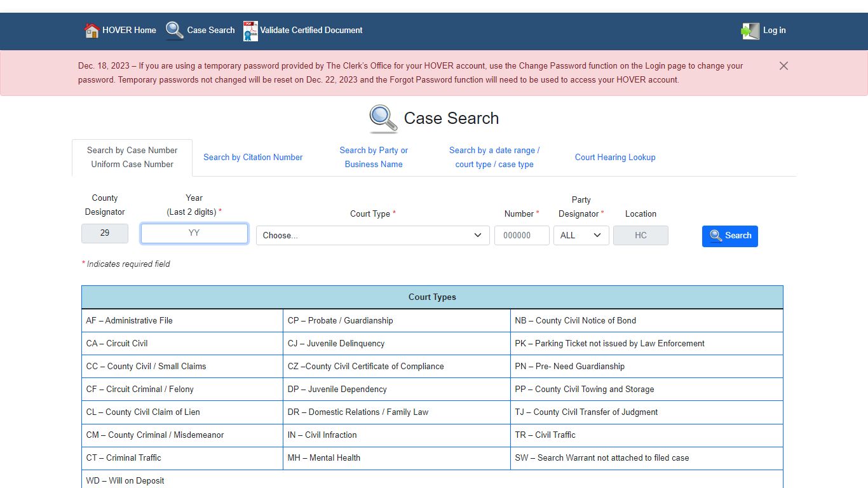The width and height of the screenshot is (868, 488).
Task: Click the 'Indicates required field' note
Action: coord(126,264)
